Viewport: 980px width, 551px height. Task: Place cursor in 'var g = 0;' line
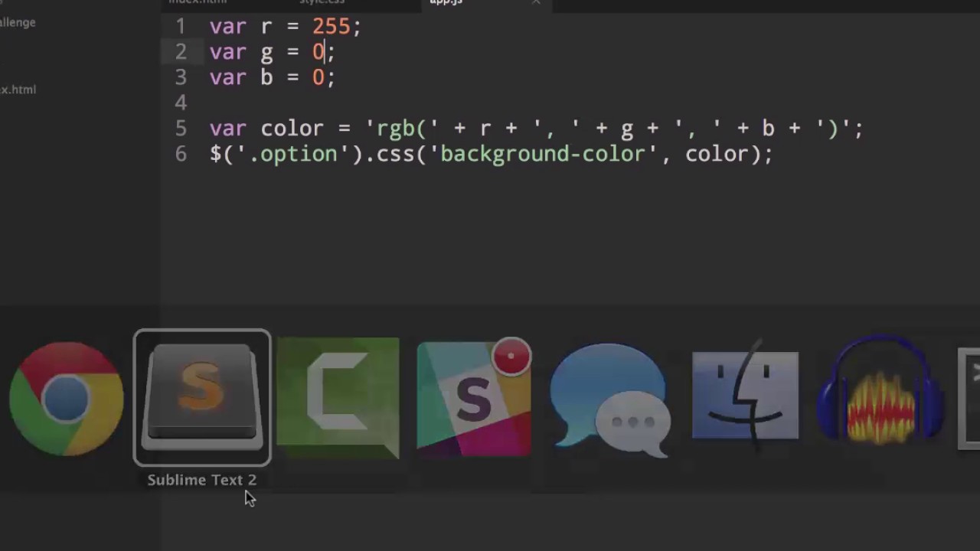pyautogui.click(x=272, y=52)
